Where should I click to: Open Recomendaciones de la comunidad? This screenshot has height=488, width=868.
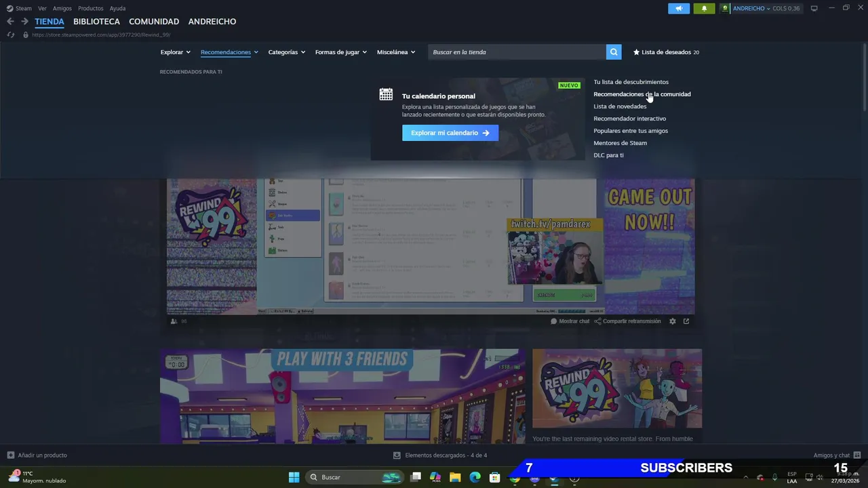tap(642, 94)
